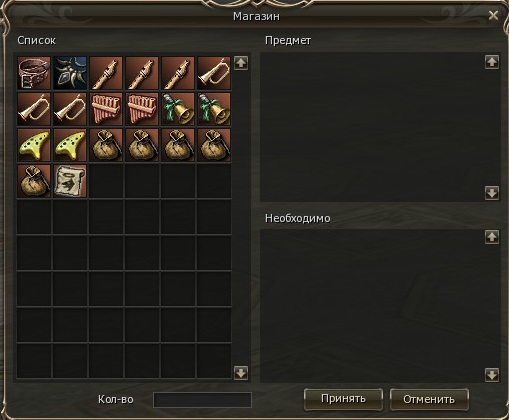Image resolution: width=509 pixels, height=420 pixels.
Task: Select the first green ocarina item
Action: [34, 145]
